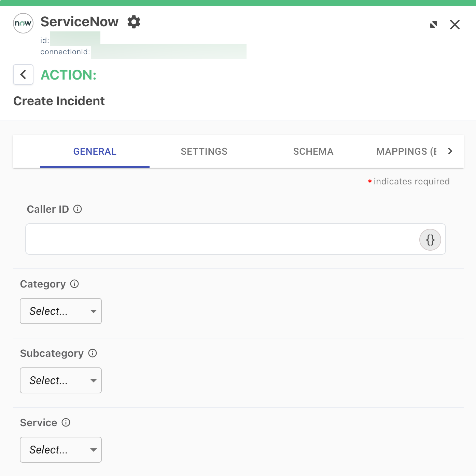
Task: Select the GENERAL tab
Action: point(95,151)
